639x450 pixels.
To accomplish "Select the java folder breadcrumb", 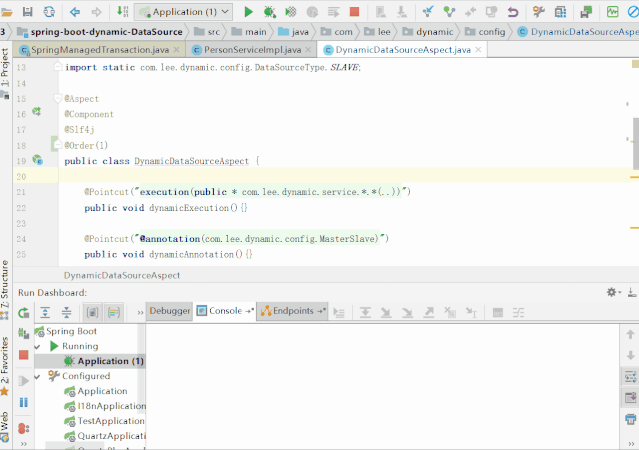I will pyautogui.click(x=293, y=32).
